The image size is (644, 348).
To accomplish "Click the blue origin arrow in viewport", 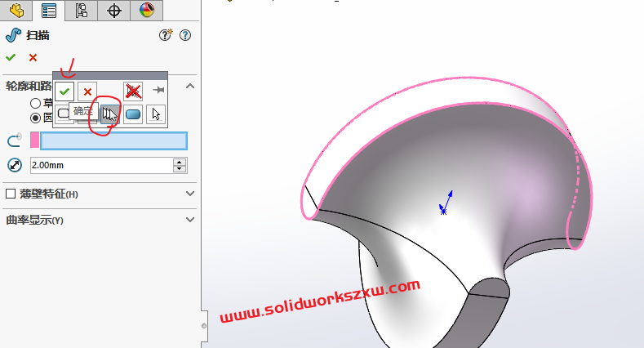I will click(446, 203).
